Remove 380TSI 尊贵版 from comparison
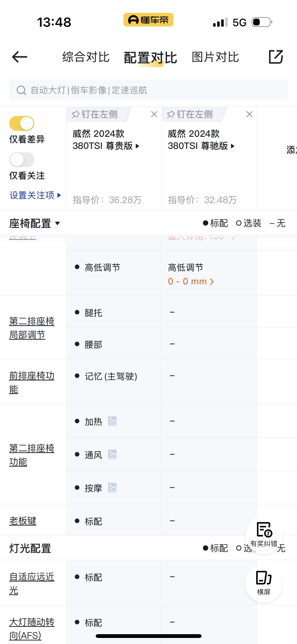The image size is (297, 644). [154, 114]
